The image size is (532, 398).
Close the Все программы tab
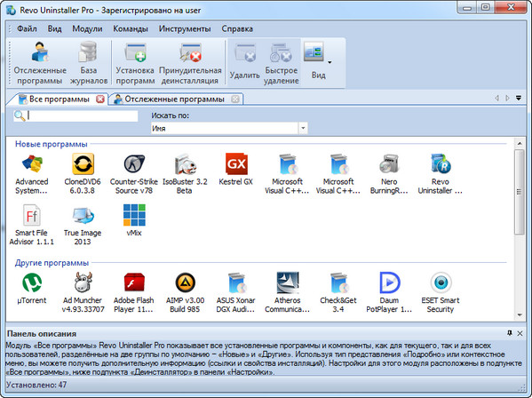[100, 99]
